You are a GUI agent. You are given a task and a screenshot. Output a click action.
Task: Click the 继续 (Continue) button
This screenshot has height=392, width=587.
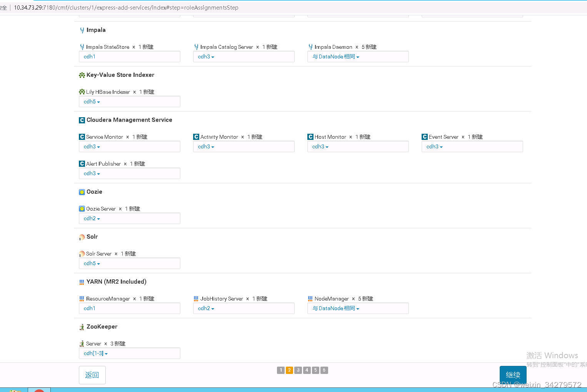click(x=513, y=375)
